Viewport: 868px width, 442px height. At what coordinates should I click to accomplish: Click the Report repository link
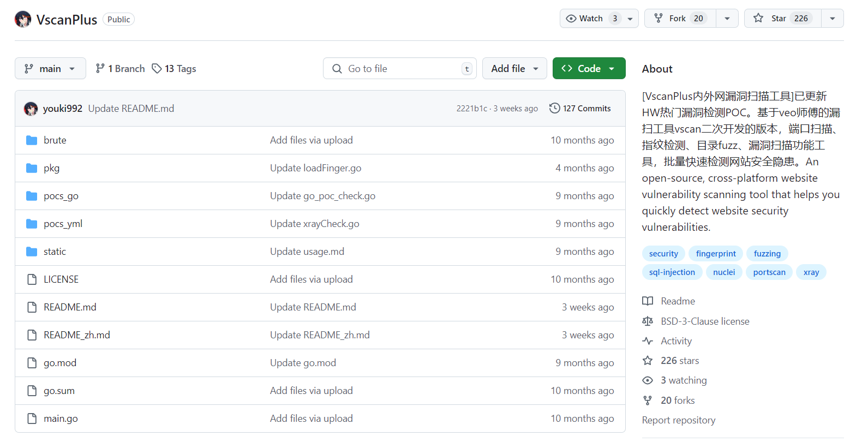click(678, 420)
